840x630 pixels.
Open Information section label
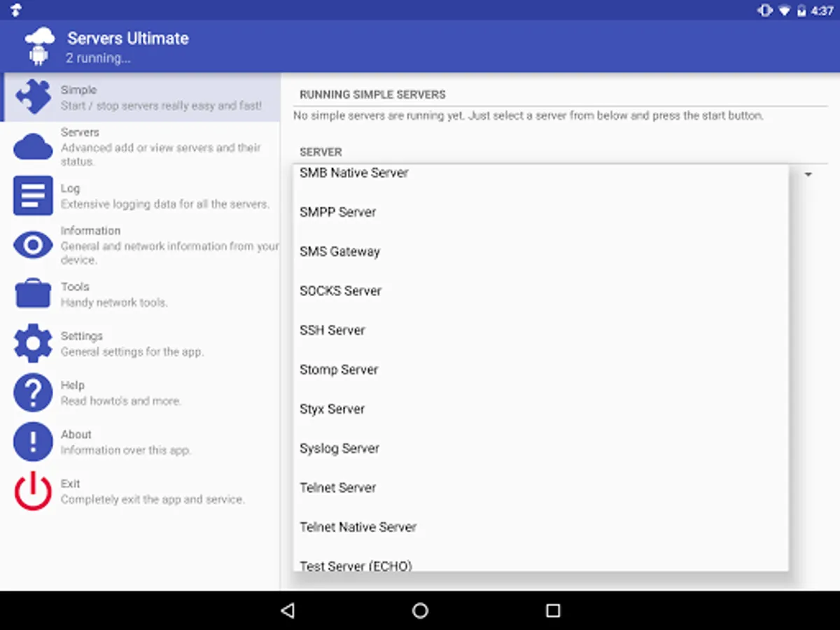click(90, 230)
